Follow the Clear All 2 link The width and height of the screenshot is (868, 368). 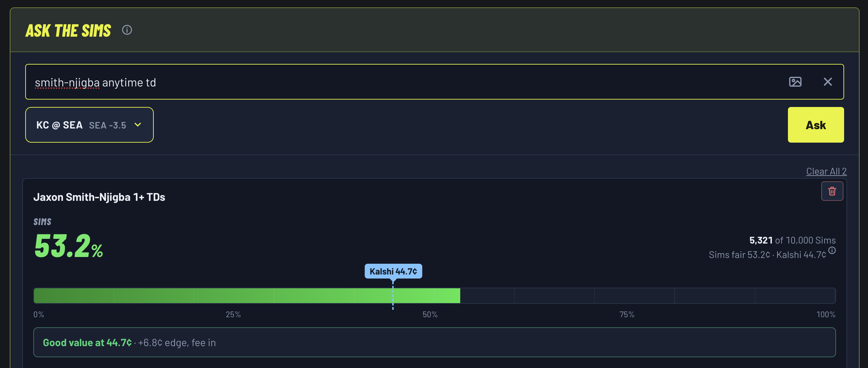pos(826,171)
